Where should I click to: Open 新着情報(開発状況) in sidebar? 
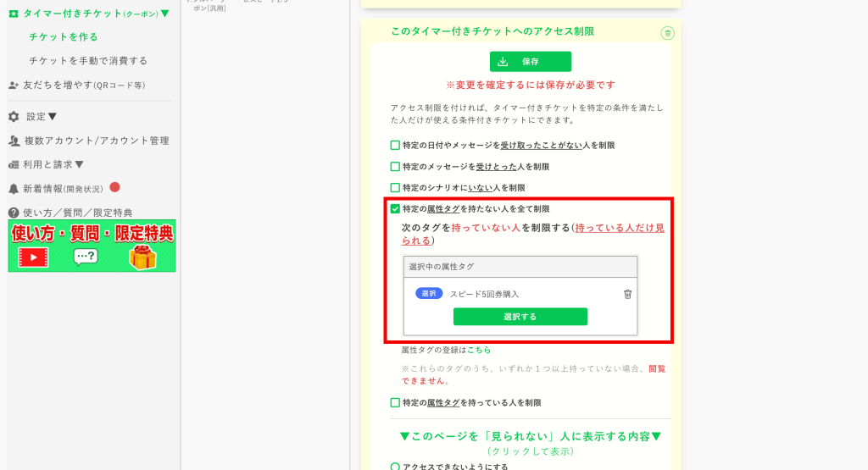point(63,189)
